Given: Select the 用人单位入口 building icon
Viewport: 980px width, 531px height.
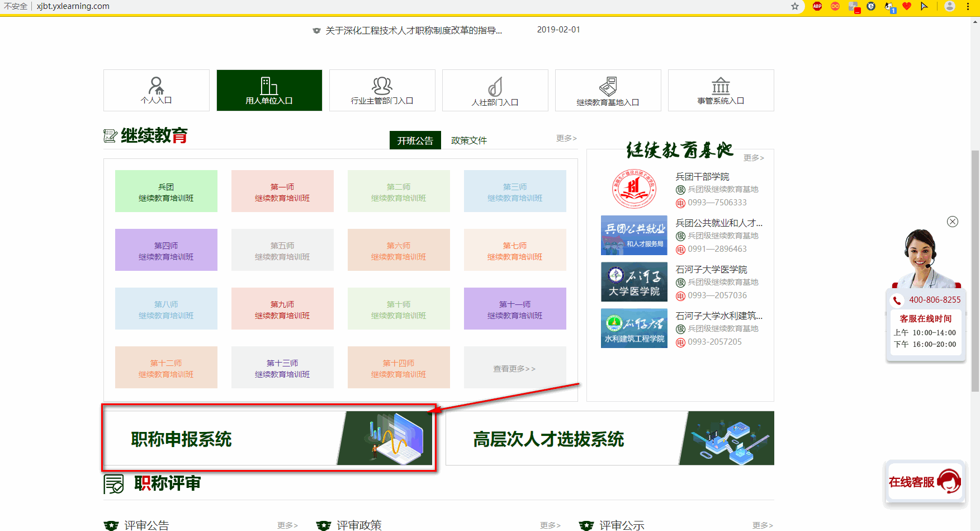Looking at the screenshot, I should [x=269, y=86].
